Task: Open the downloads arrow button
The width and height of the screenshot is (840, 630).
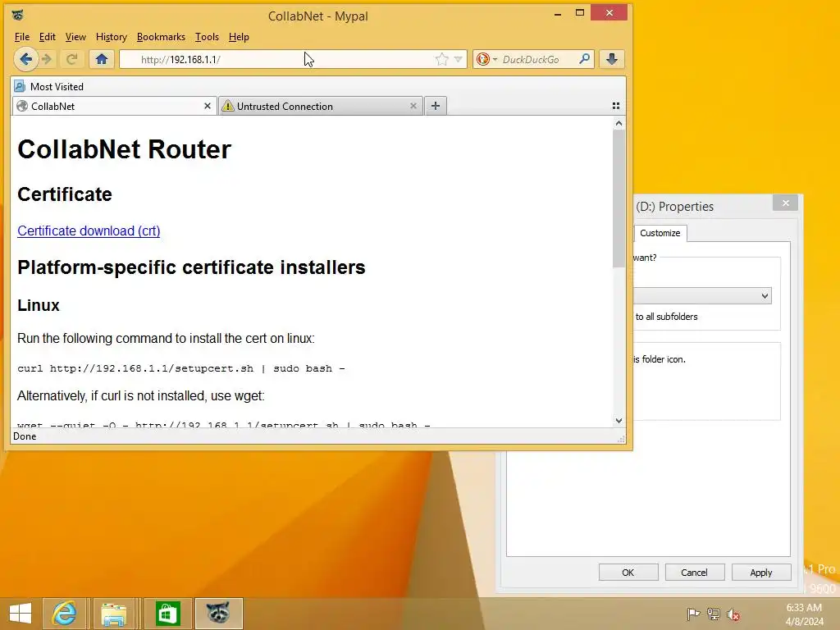Action: 612,59
